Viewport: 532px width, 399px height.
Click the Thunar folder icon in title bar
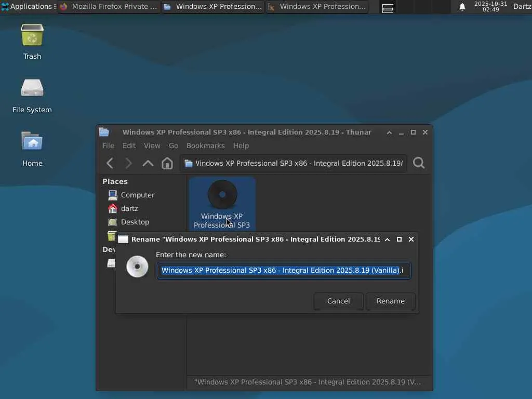(x=104, y=132)
